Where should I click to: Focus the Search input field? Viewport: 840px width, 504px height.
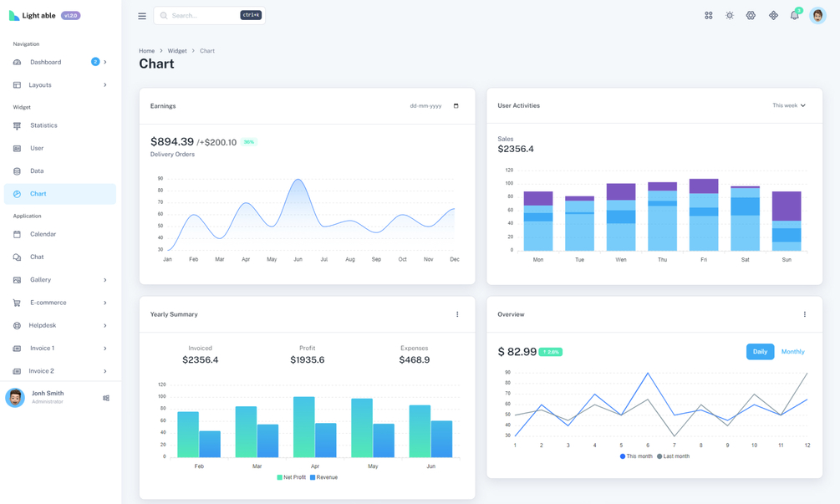[x=210, y=16]
